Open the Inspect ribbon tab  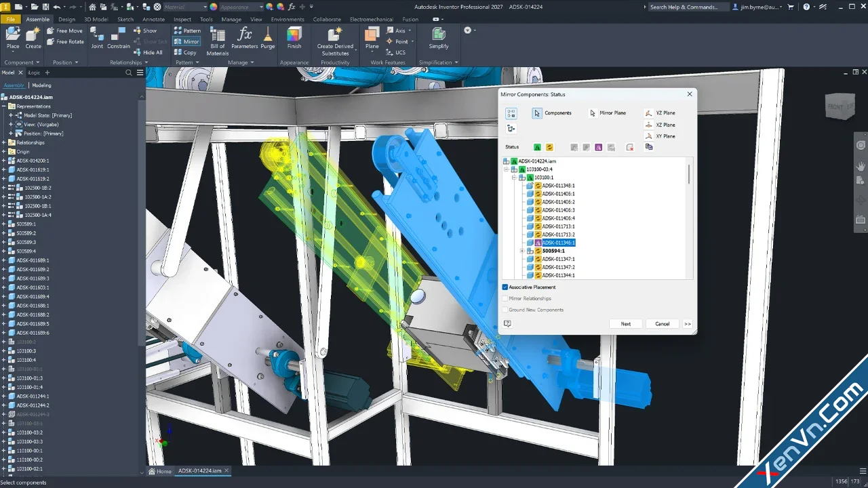pos(182,19)
